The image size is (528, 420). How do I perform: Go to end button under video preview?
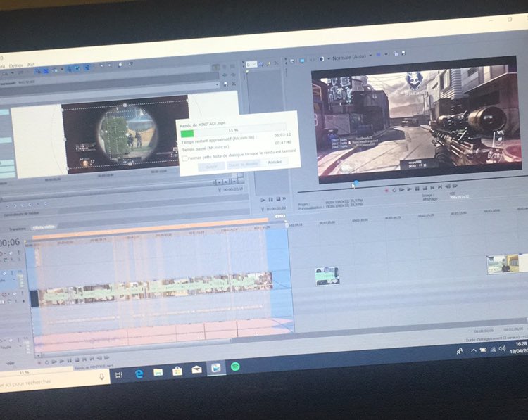point(440,186)
